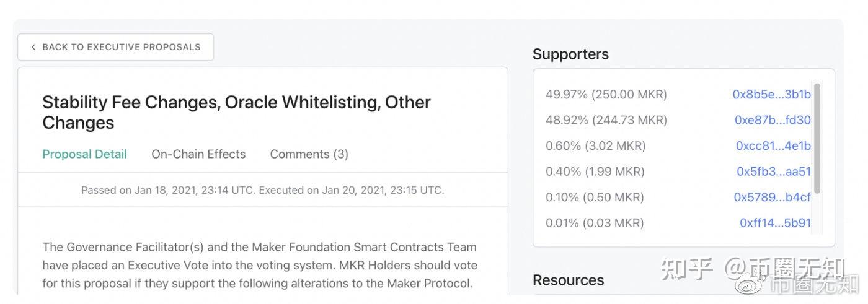Click the 48.92% (244.73 MKR) supporter row
The image size is (868, 304).
[x=606, y=120]
